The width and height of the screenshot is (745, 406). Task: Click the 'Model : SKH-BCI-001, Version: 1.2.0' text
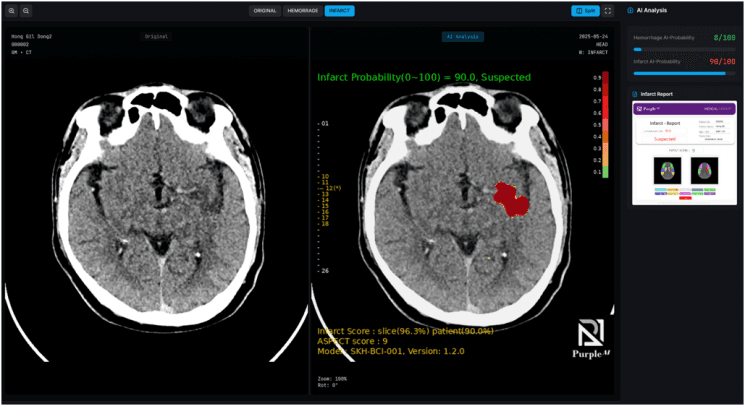391,351
